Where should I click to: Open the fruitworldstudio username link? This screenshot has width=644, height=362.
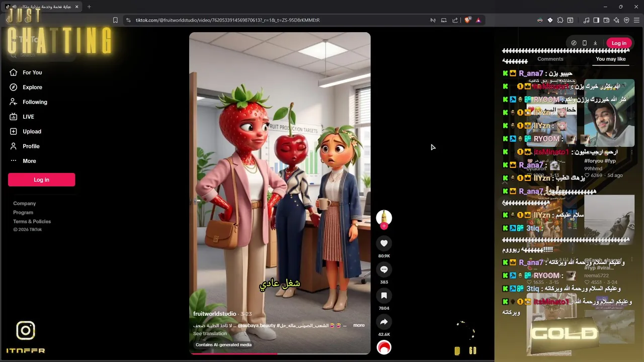(215, 314)
